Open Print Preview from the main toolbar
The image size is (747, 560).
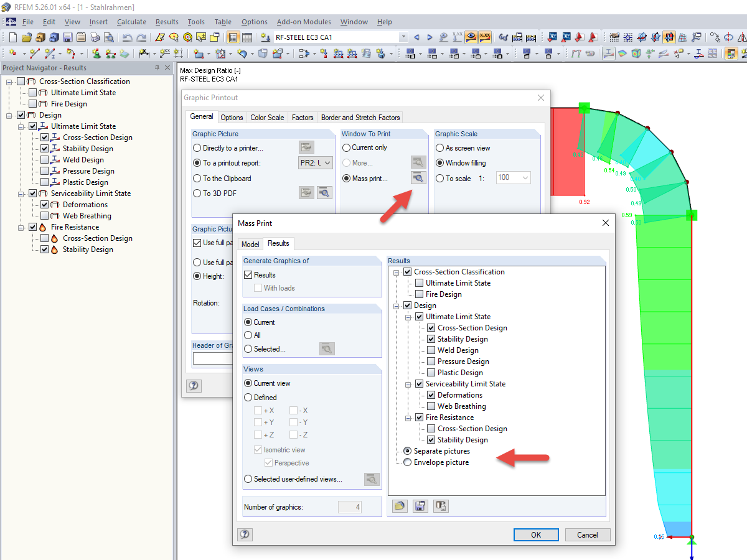[x=109, y=37]
